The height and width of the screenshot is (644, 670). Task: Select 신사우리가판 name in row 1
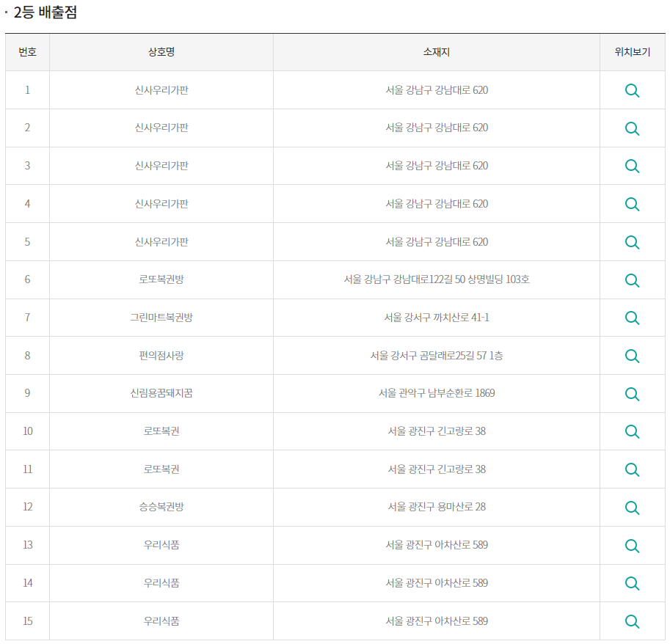coord(161,89)
